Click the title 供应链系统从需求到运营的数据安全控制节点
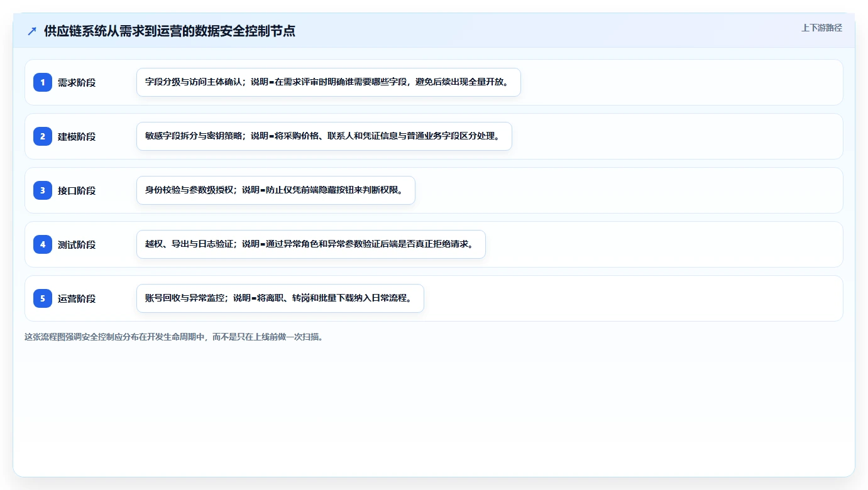 pos(170,31)
